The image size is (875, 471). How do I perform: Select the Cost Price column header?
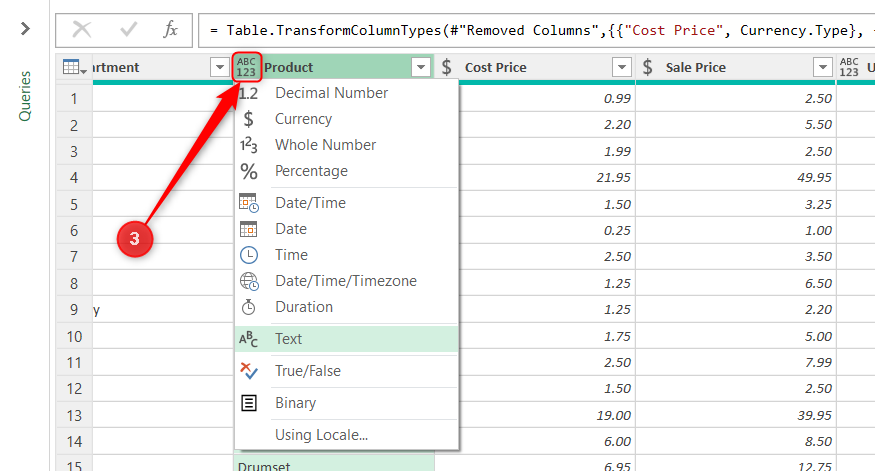(535, 68)
